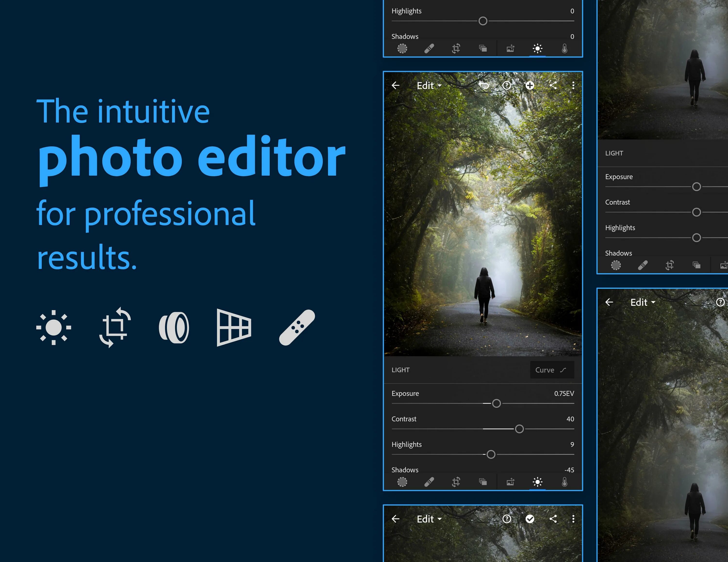Screen dimensions: 728x562
Task: Select the Light sun tab in center toolbar
Action: [x=537, y=482]
